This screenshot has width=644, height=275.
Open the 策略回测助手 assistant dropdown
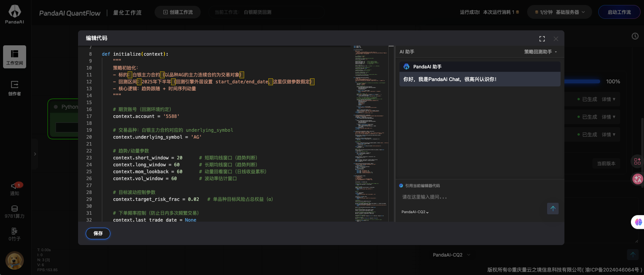click(x=541, y=52)
